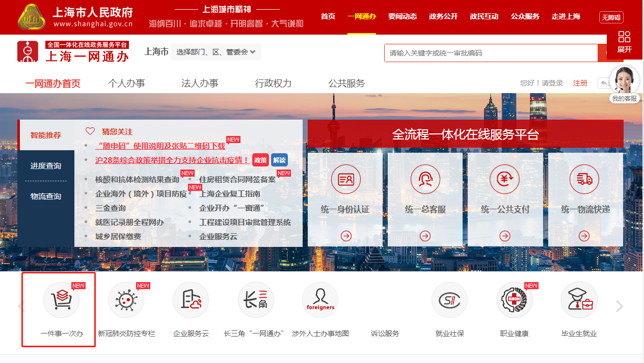
Task: Click the 注册 registration link
Action: [x=580, y=82]
